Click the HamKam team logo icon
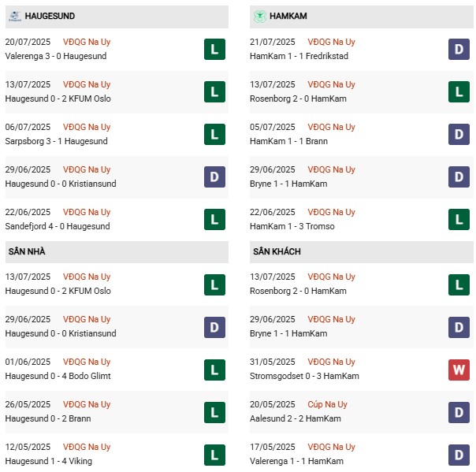 (258, 16)
